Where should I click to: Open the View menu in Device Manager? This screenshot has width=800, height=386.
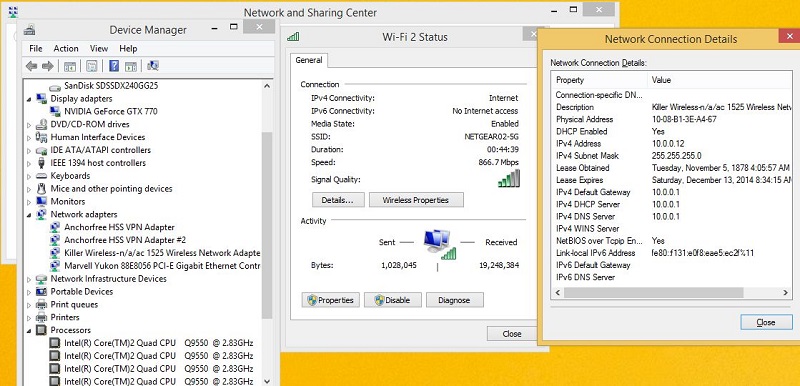tap(98, 48)
